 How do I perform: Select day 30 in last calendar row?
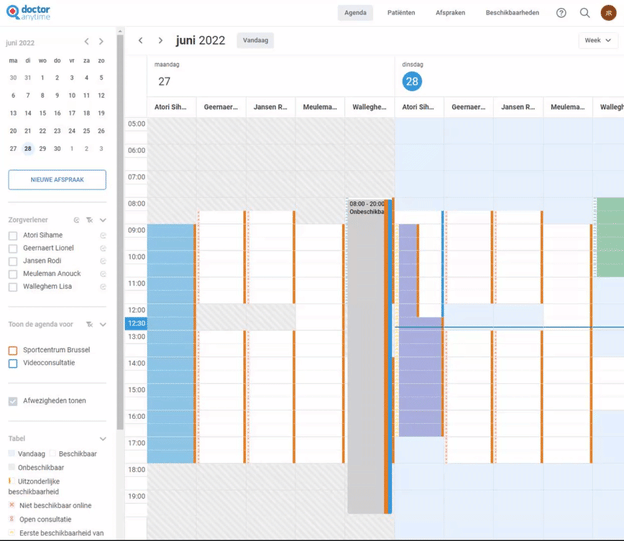click(57, 148)
